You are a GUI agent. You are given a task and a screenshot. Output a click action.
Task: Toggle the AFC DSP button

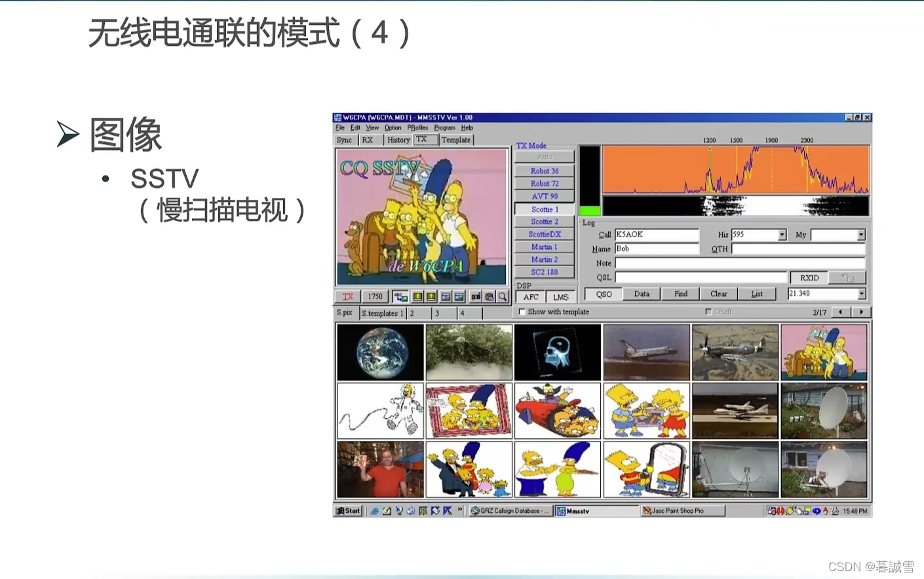click(531, 297)
